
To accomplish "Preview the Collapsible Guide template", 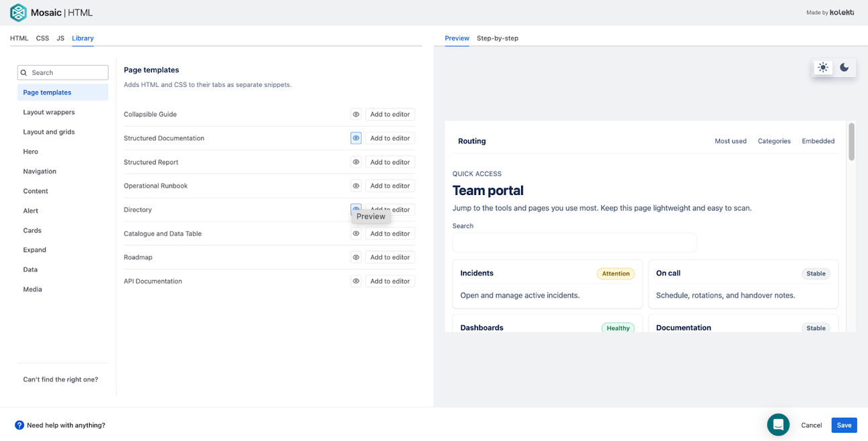I will [x=356, y=114].
